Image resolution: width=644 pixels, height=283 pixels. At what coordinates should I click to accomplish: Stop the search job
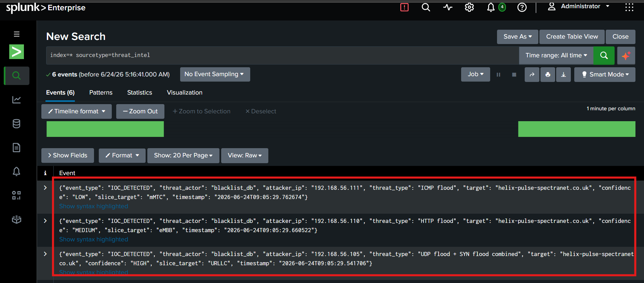(514, 74)
